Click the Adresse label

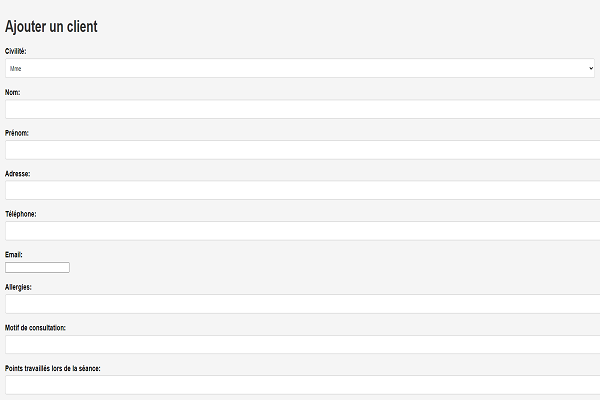click(17, 173)
